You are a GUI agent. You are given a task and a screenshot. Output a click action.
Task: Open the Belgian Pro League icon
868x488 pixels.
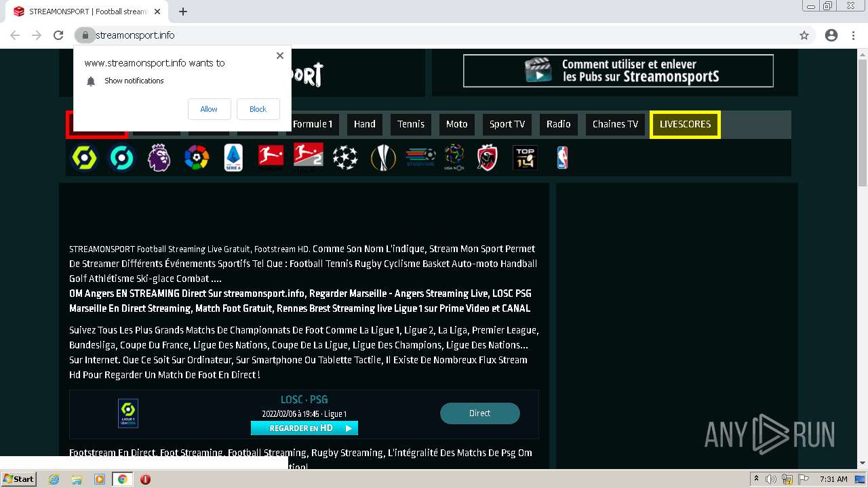pos(488,158)
